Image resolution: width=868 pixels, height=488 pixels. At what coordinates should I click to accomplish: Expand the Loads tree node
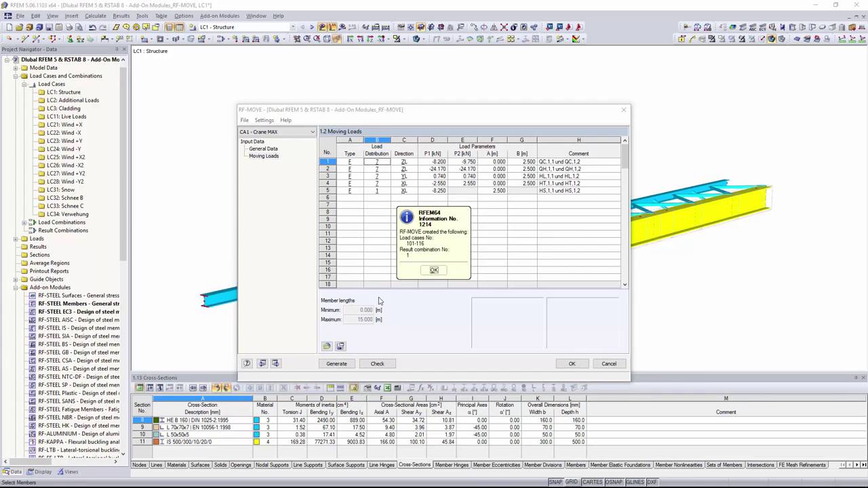pyautogui.click(x=16, y=239)
